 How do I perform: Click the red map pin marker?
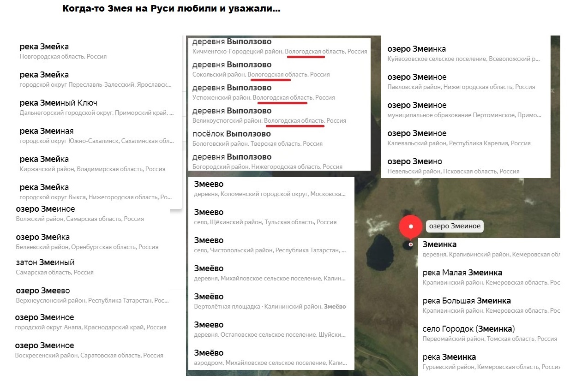410,226
